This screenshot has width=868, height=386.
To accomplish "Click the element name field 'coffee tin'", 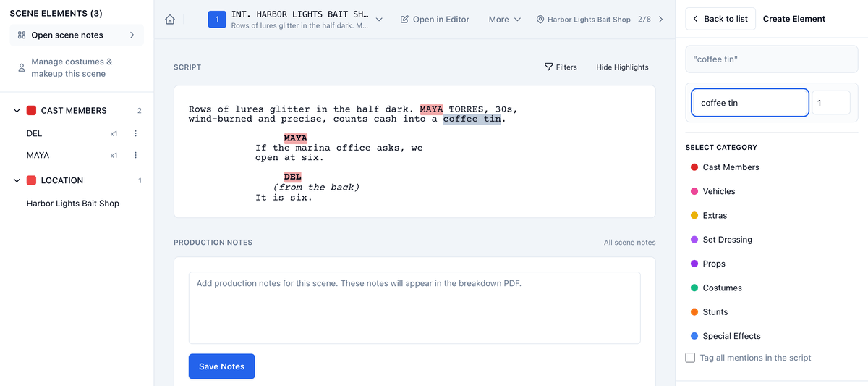I will pos(750,103).
